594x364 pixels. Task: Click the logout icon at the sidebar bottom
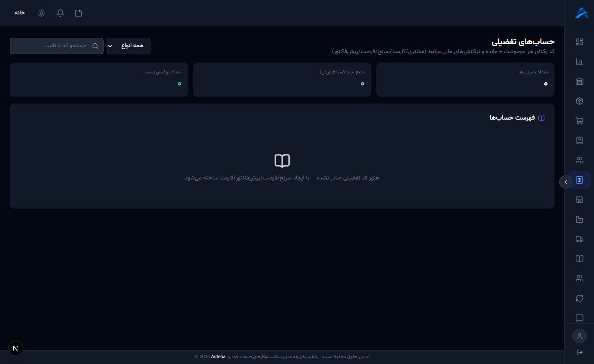point(579,353)
